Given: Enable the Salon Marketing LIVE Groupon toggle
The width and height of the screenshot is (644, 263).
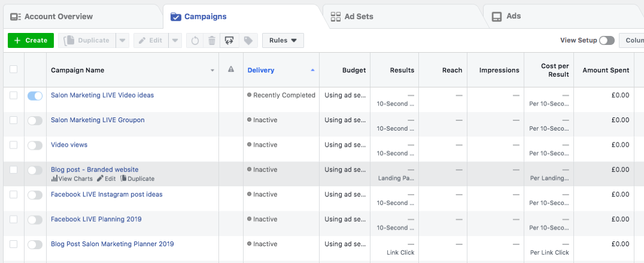Looking at the screenshot, I should click(35, 121).
